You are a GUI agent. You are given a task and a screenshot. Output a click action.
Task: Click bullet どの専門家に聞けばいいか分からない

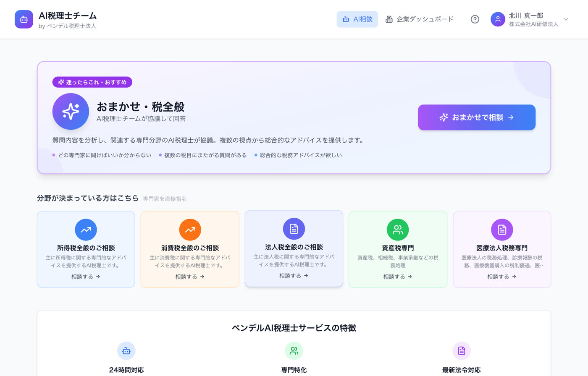(105, 155)
